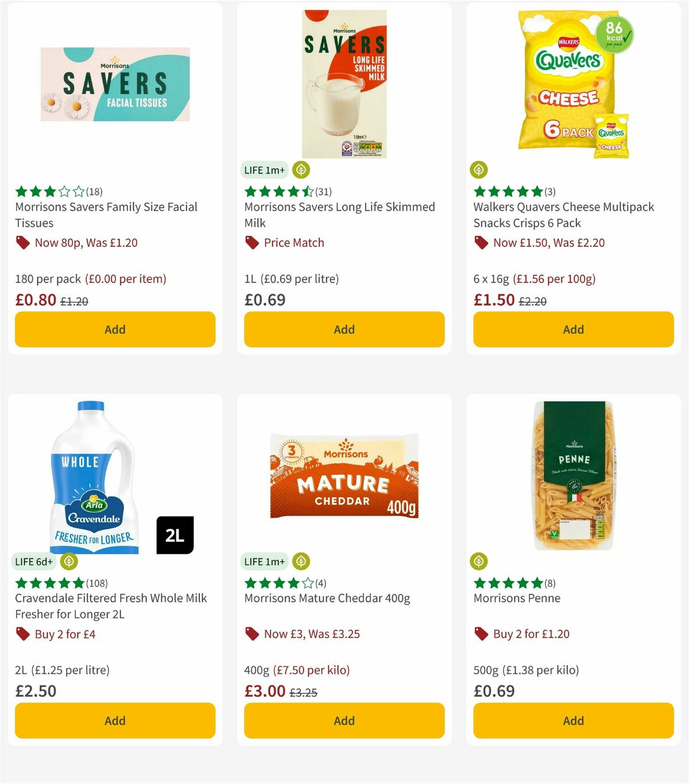
Task: Add Morrisons Mature Cheddar to basket
Action: click(343, 720)
